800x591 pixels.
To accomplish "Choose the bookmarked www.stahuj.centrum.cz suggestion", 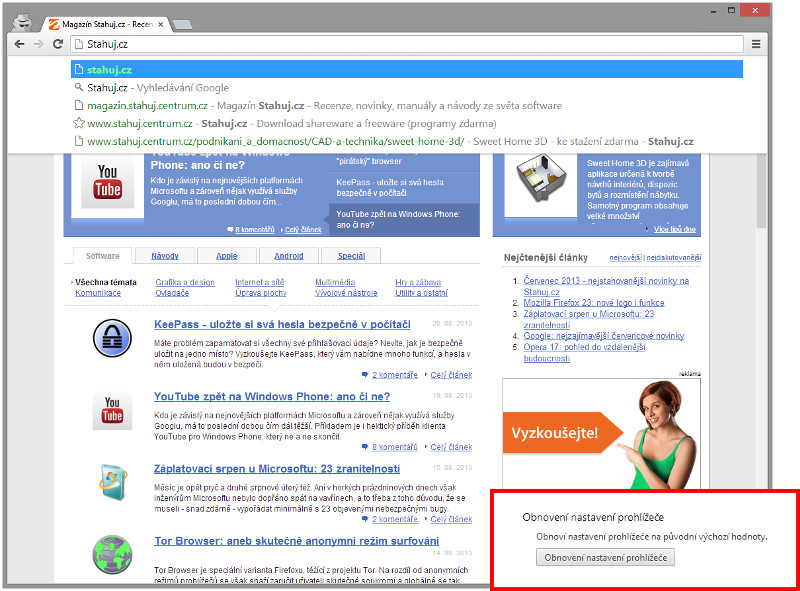I will coord(407,124).
